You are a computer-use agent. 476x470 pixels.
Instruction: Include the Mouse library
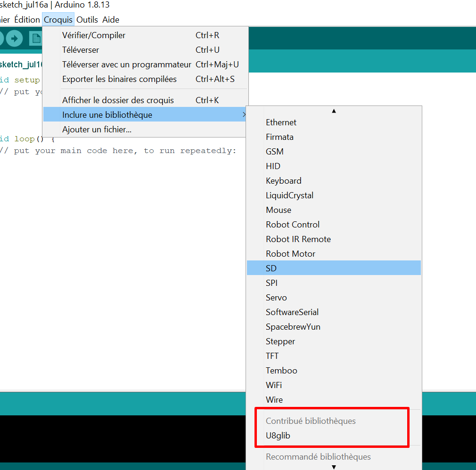click(334, 210)
